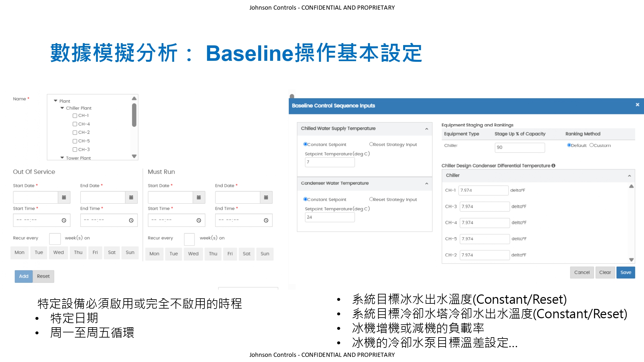Click Stage Up % of Capacity field
This screenshot has width=644, height=362.
[x=519, y=147]
